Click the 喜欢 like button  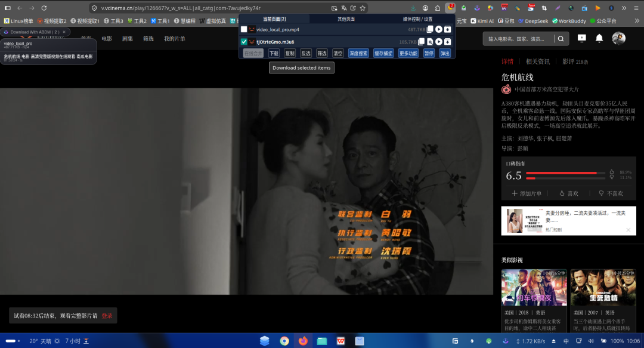(569, 193)
